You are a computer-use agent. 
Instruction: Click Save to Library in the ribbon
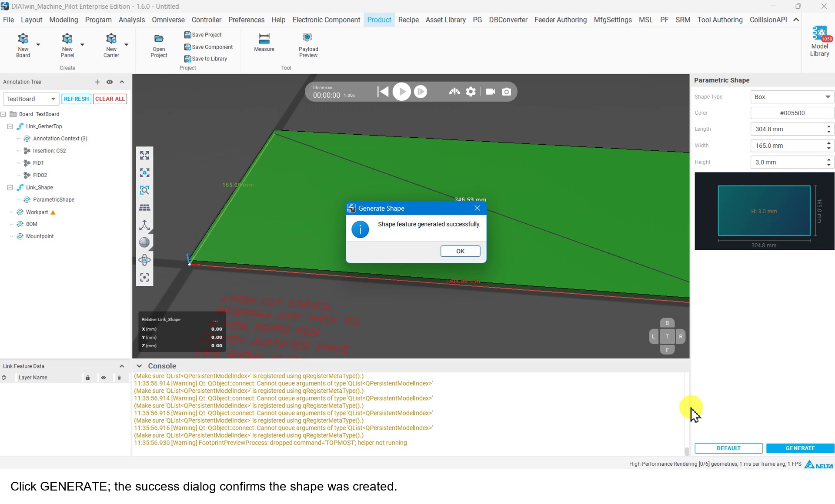point(206,59)
